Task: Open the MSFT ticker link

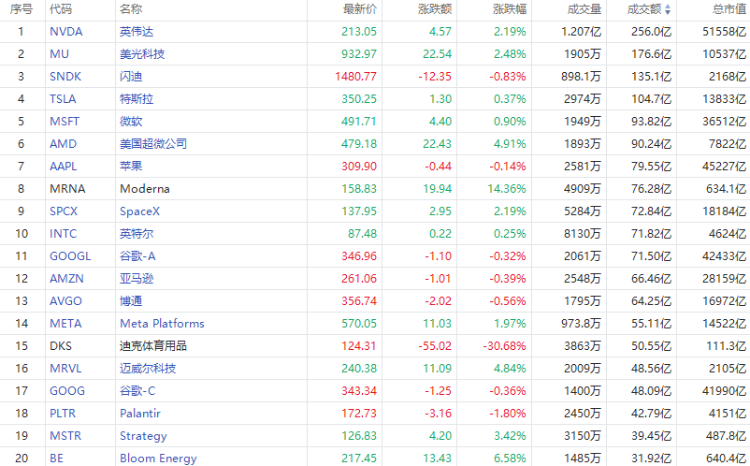Action: point(65,122)
